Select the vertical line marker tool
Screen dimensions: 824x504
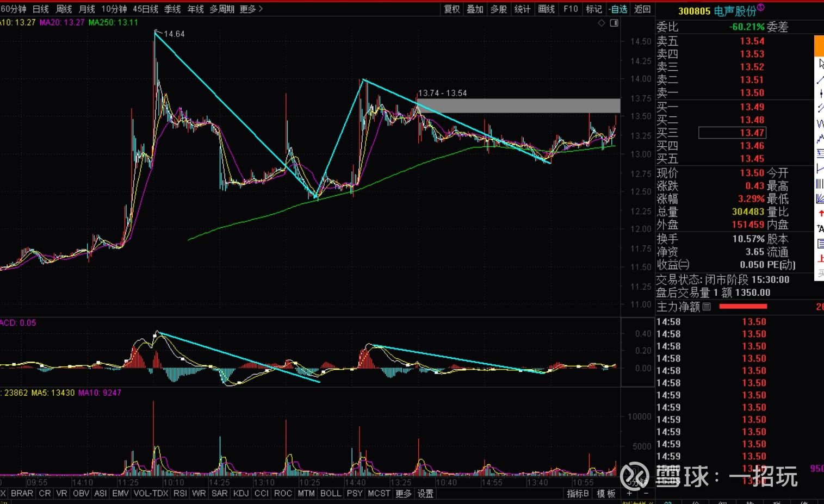[820, 94]
